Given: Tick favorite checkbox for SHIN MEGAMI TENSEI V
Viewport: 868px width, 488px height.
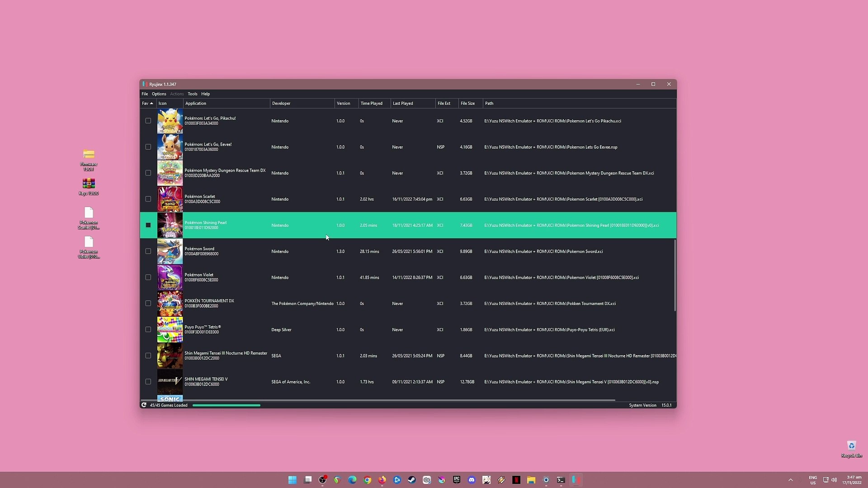Looking at the screenshot, I should (148, 382).
